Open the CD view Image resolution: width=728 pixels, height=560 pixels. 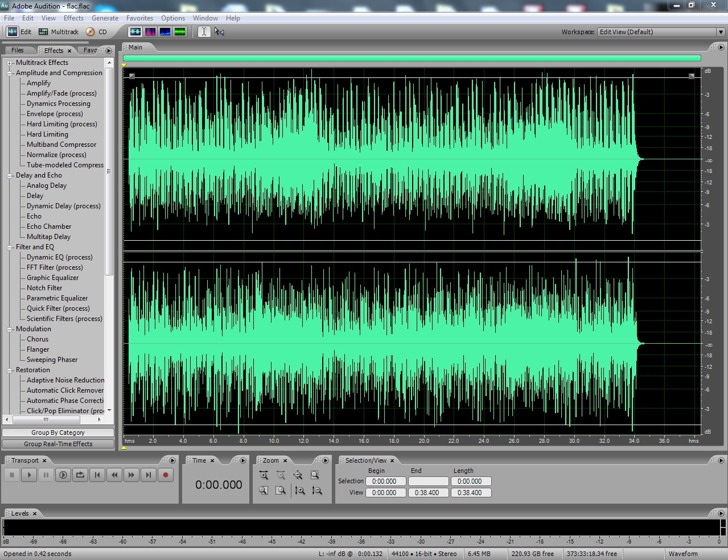96,32
